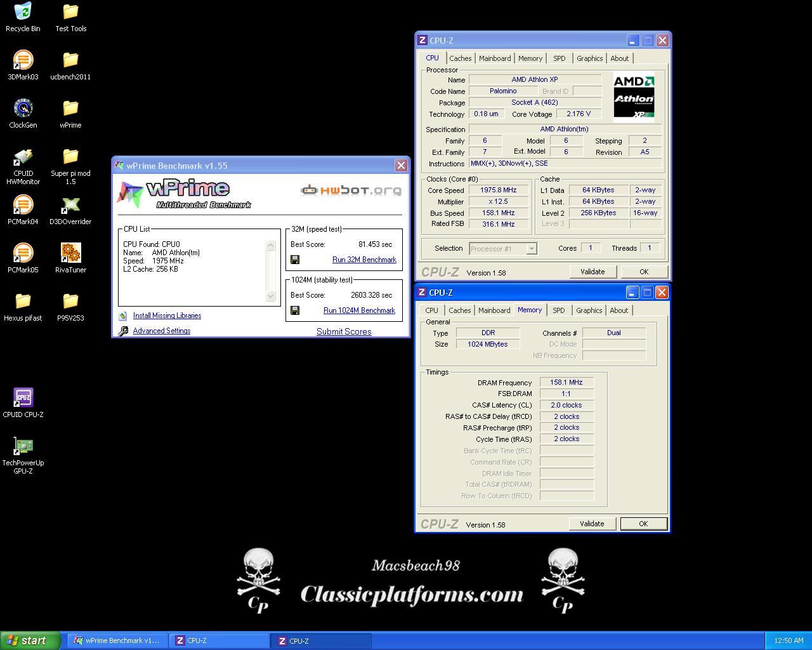Click the save icon beside Run 32M Benchmark
Viewport: 812px width, 650px height.
[x=295, y=260]
